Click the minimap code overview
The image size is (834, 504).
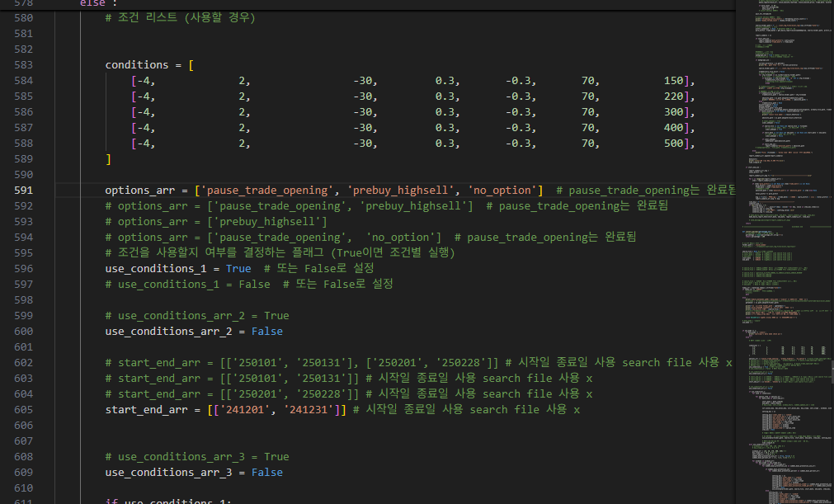785,252
